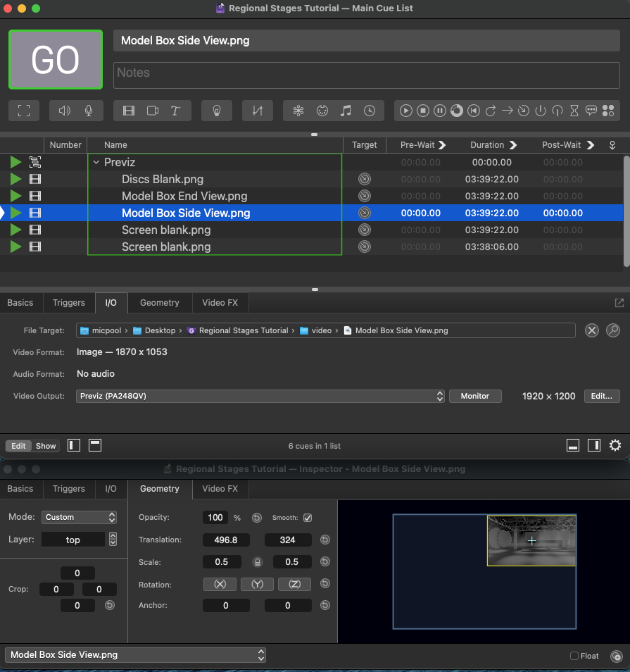Add a new Light cue
Image resolution: width=630 pixels, height=672 pixels.
point(217,111)
